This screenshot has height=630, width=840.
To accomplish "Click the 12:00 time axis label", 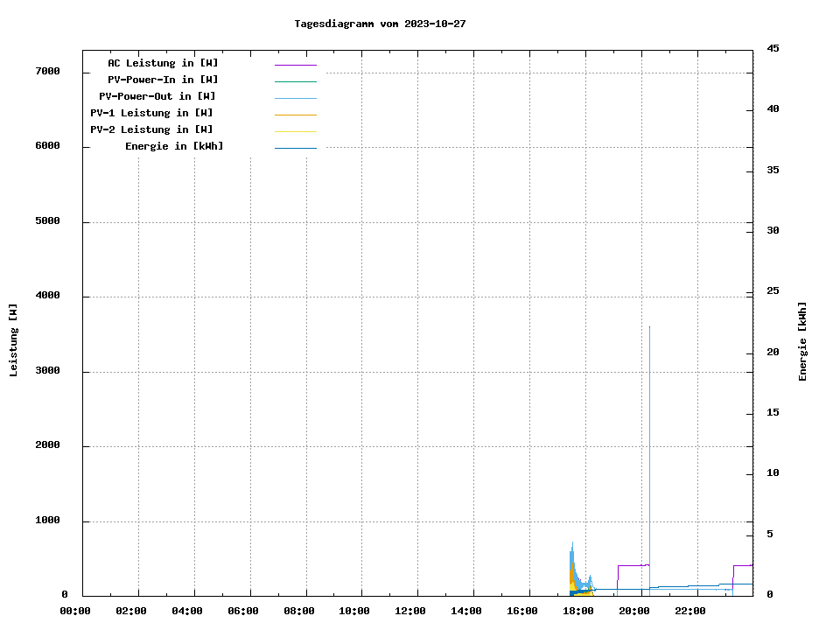I will pos(410,611).
